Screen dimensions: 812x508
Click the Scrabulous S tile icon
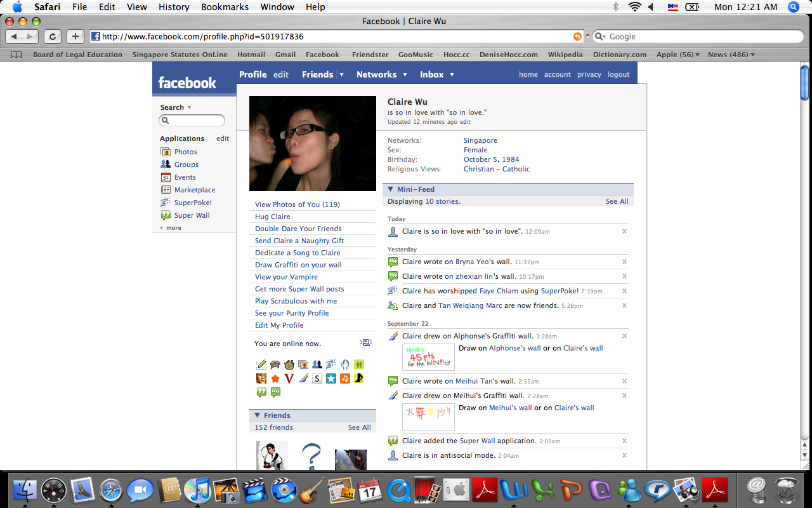pos(317,378)
